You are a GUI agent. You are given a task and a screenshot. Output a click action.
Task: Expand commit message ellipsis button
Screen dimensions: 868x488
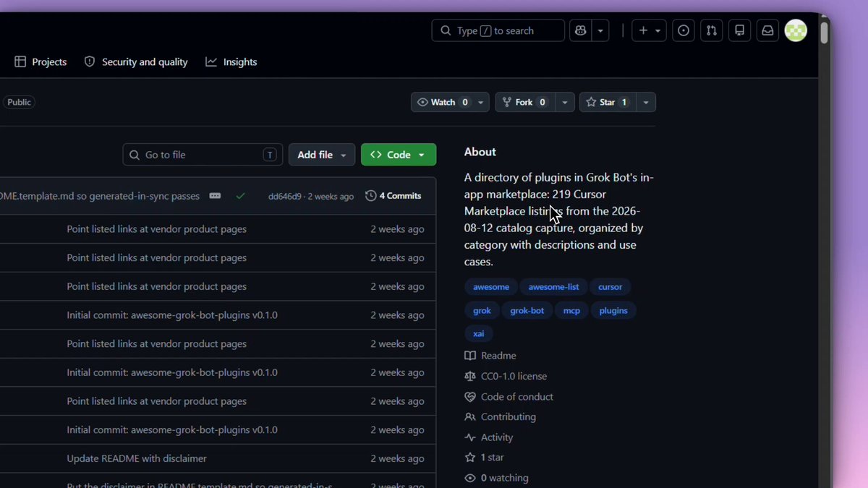(215, 196)
